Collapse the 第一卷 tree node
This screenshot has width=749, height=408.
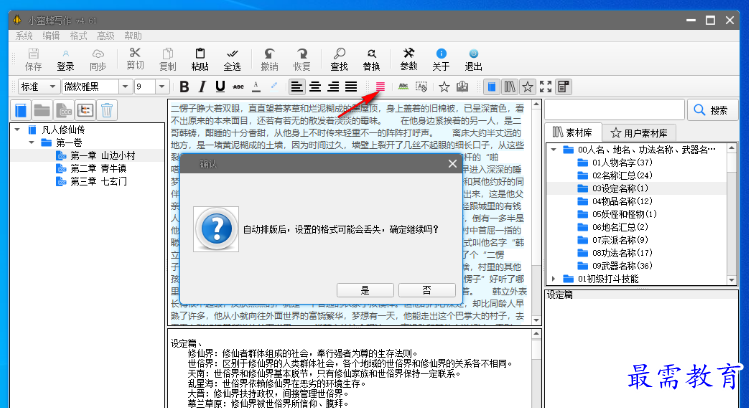(x=32, y=142)
